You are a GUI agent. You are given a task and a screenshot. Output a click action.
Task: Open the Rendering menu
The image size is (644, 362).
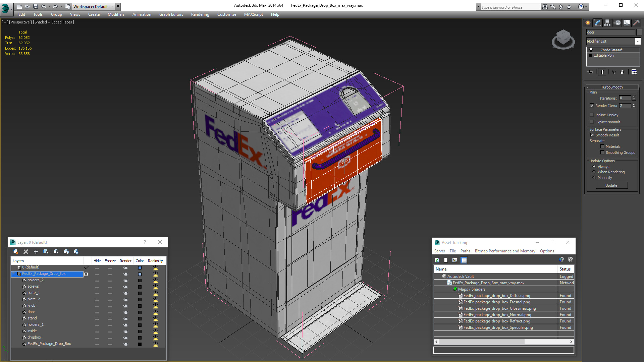coord(200,14)
